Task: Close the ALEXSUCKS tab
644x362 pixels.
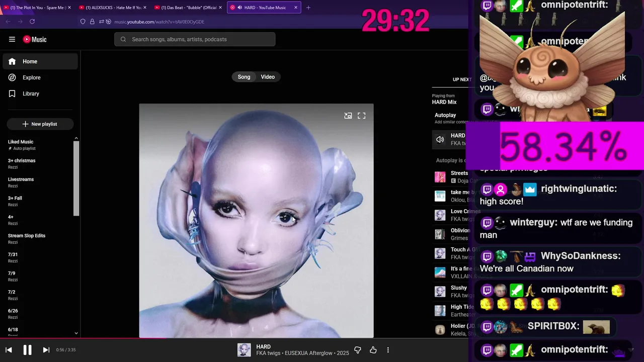Action: pyautogui.click(x=144, y=8)
